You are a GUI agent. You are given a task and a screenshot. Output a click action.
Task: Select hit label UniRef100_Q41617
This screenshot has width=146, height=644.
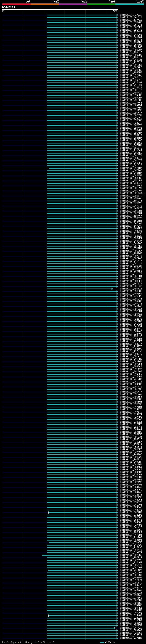(131, 17)
